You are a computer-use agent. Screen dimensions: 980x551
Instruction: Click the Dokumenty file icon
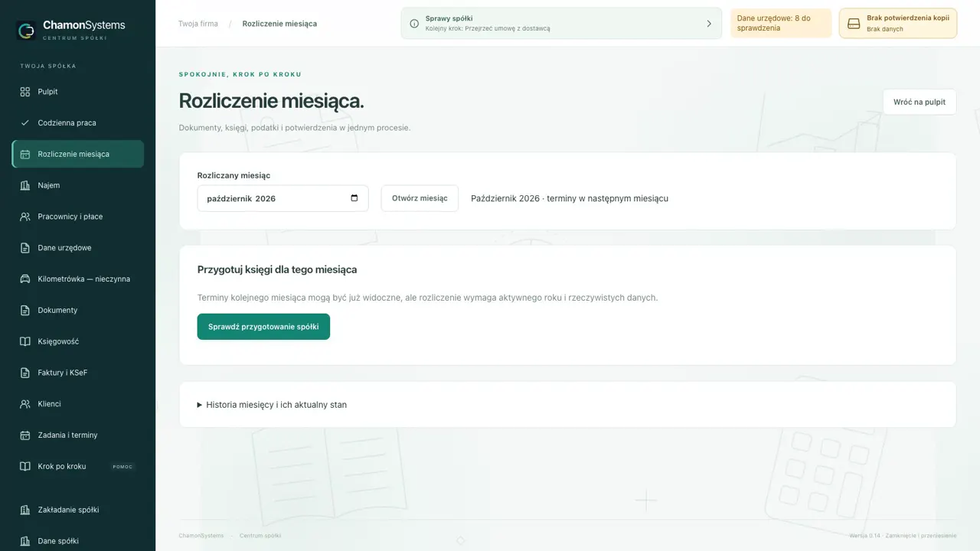pos(25,310)
